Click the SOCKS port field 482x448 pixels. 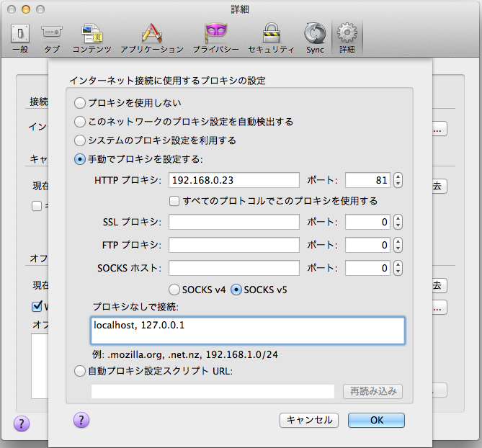(x=367, y=268)
